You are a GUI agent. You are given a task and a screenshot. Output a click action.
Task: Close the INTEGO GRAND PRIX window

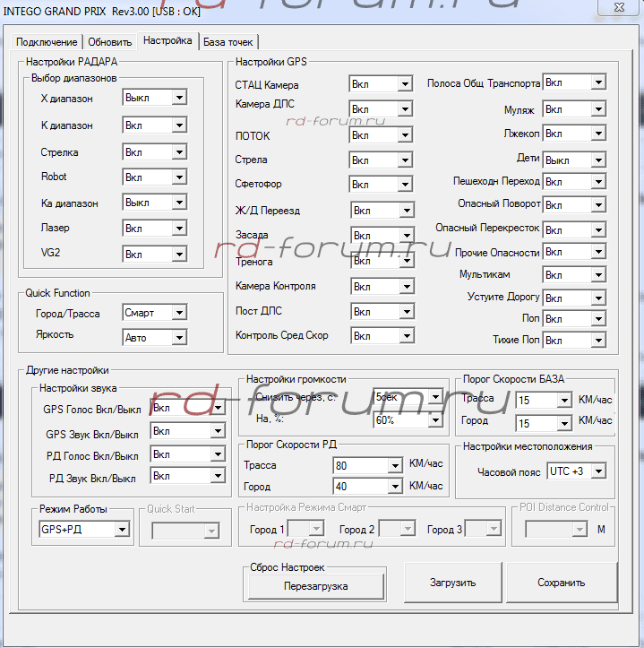tap(619, 7)
